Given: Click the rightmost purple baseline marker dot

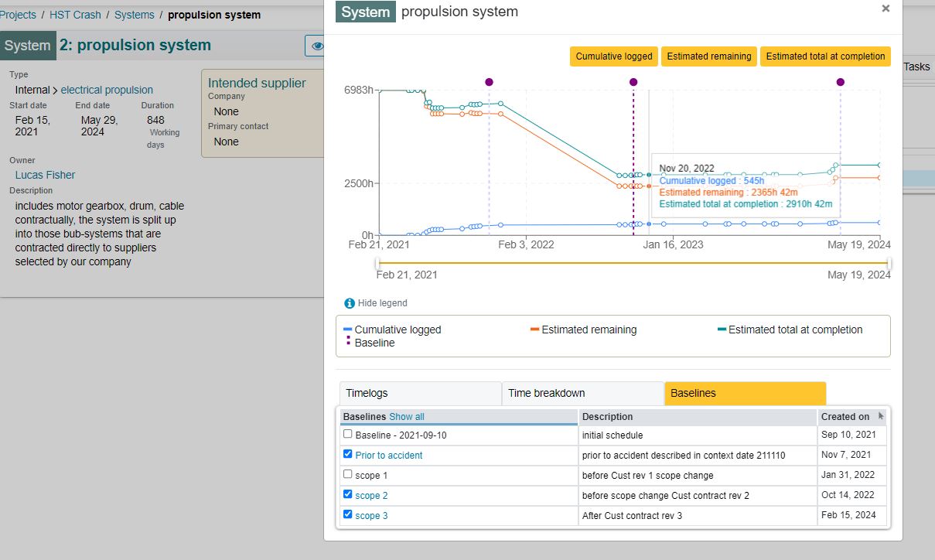Looking at the screenshot, I should (x=841, y=82).
